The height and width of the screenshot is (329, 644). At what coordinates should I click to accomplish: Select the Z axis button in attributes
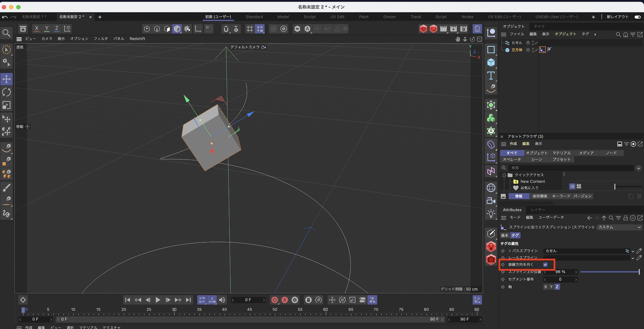coord(557,287)
